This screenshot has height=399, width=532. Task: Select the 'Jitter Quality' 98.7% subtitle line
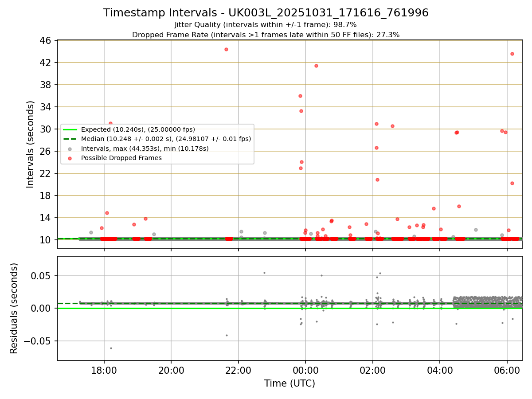[x=266, y=25]
